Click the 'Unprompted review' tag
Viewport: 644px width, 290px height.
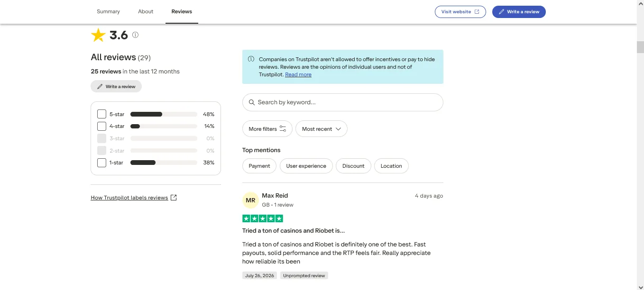pos(304,275)
